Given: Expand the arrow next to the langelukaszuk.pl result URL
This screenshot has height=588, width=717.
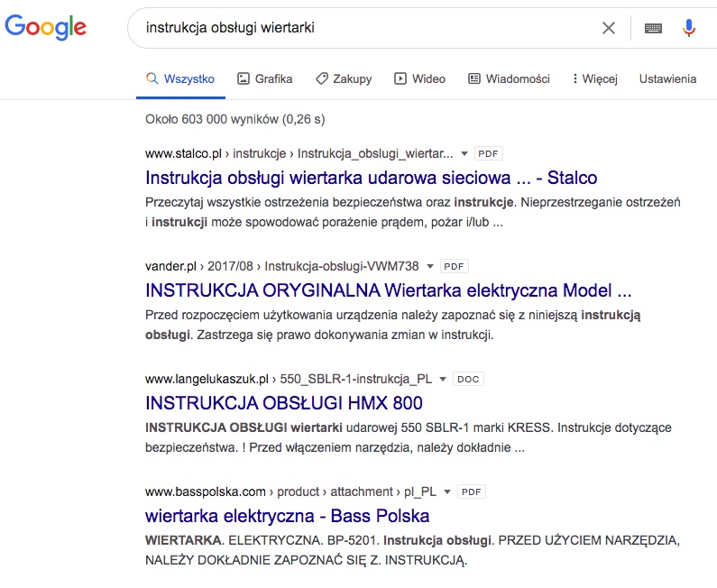Looking at the screenshot, I should pyautogui.click(x=443, y=379).
